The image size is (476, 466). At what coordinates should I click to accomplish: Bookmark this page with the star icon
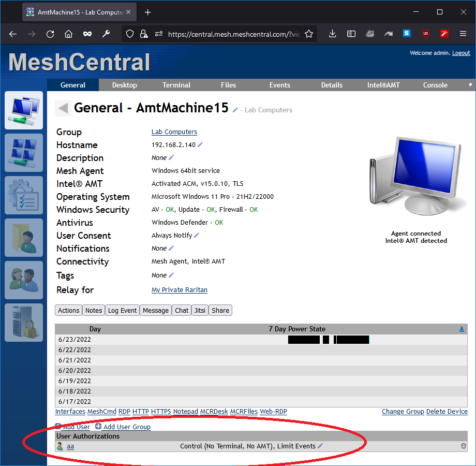[x=308, y=34]
